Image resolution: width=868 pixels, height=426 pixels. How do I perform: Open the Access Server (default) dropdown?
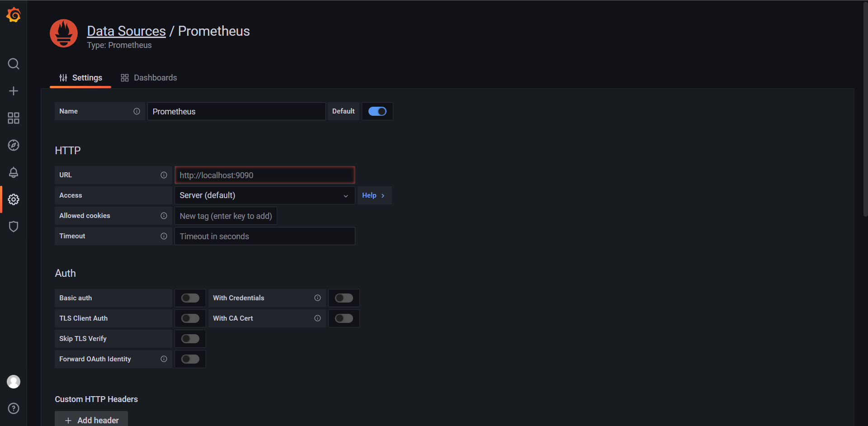[264, 195]
